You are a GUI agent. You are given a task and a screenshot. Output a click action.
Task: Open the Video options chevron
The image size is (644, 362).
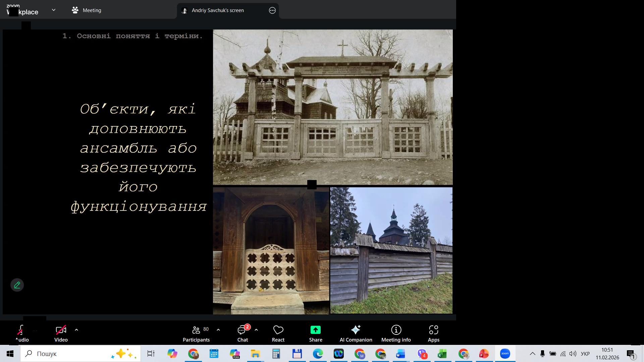tap(76, 330)
